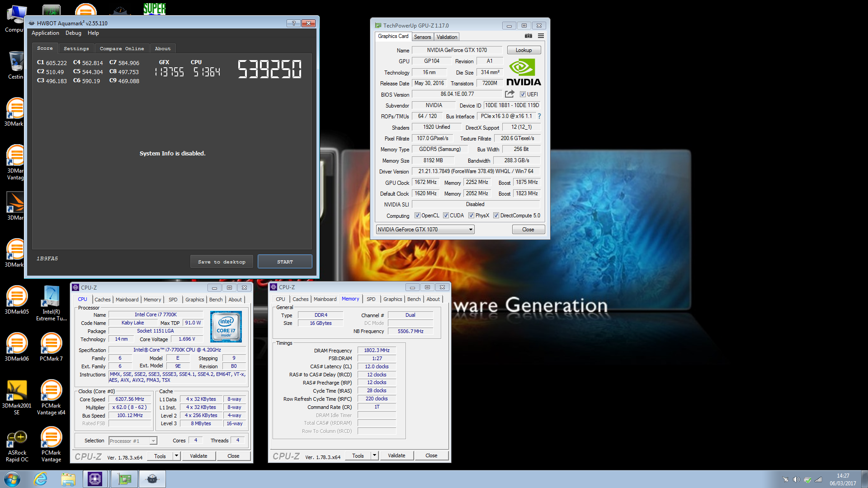Screen dimensions: 868x488
Task: Click Tools button in left CPU-Z
Action: (x=160, y=456)
